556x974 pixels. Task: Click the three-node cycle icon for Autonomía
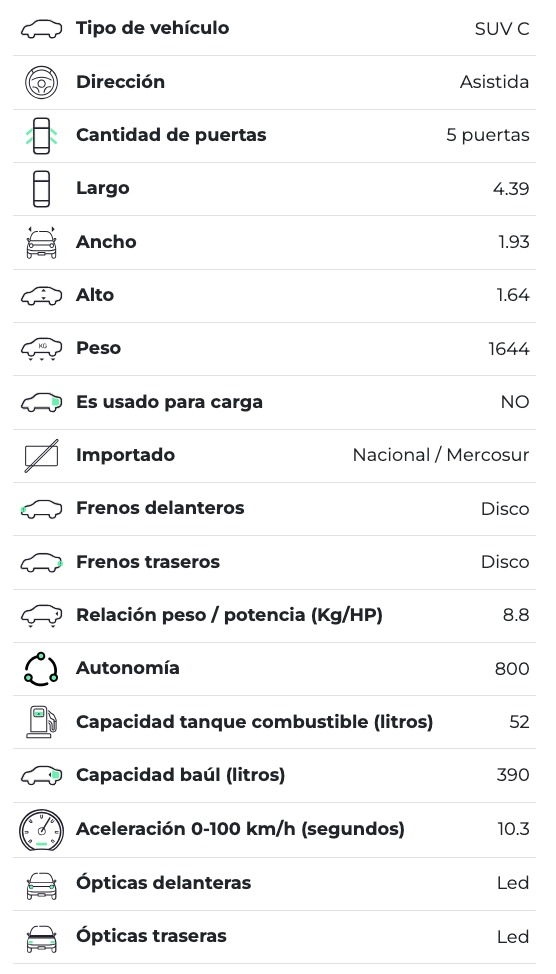tap(42, 669)
